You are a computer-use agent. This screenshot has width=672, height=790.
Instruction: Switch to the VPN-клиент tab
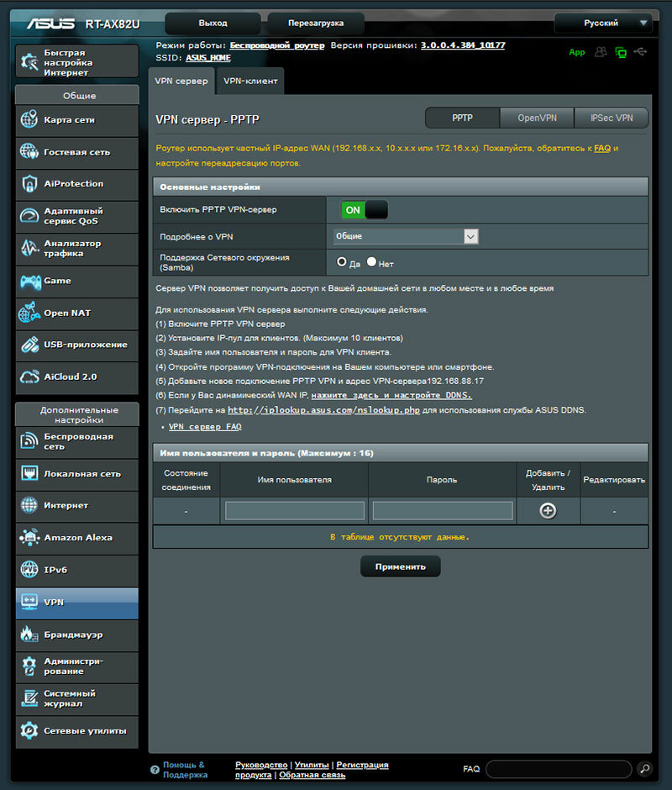point(250,82)
